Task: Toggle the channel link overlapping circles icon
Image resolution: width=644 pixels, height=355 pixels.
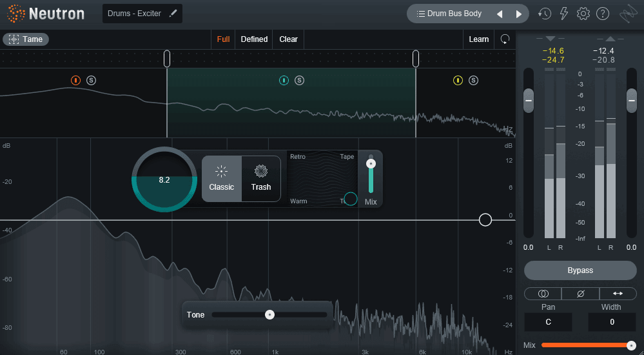Action: click(x=543, y=293)
